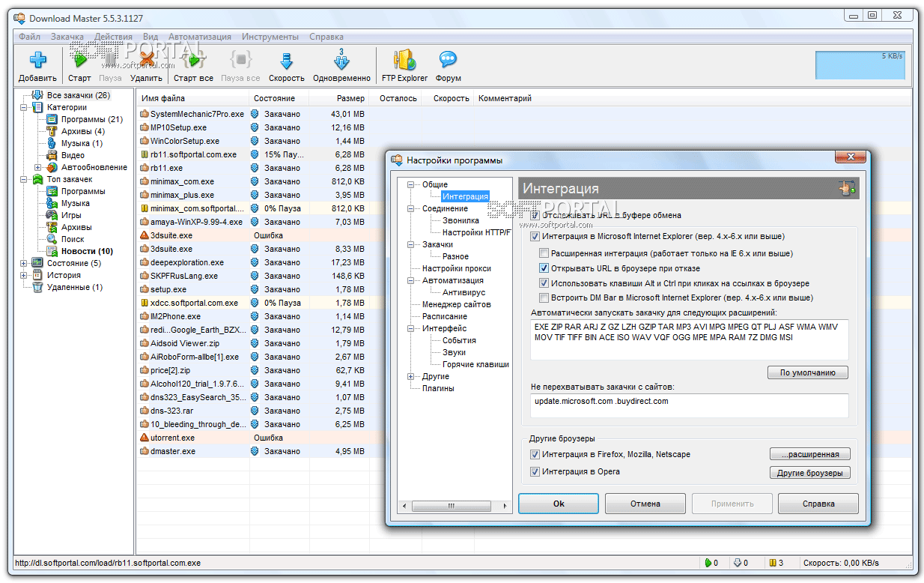
Task: Click the error icon beside utorrent.exe
Action: pyautogui.click(x=145, y=438)
